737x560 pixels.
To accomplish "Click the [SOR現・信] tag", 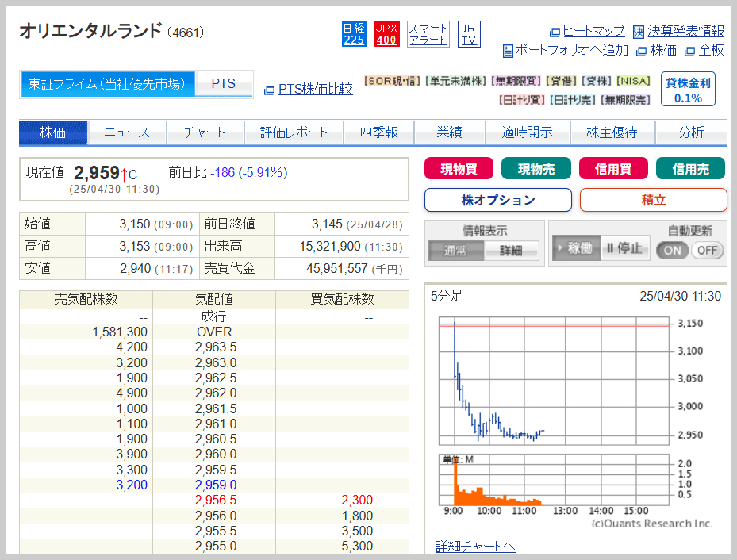I will [x=393, y=81].
